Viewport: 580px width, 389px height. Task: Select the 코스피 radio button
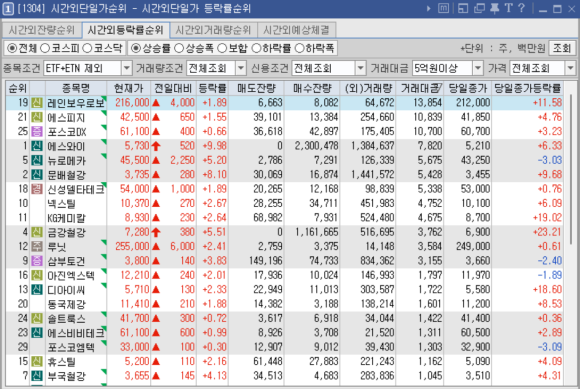(60, 48)
